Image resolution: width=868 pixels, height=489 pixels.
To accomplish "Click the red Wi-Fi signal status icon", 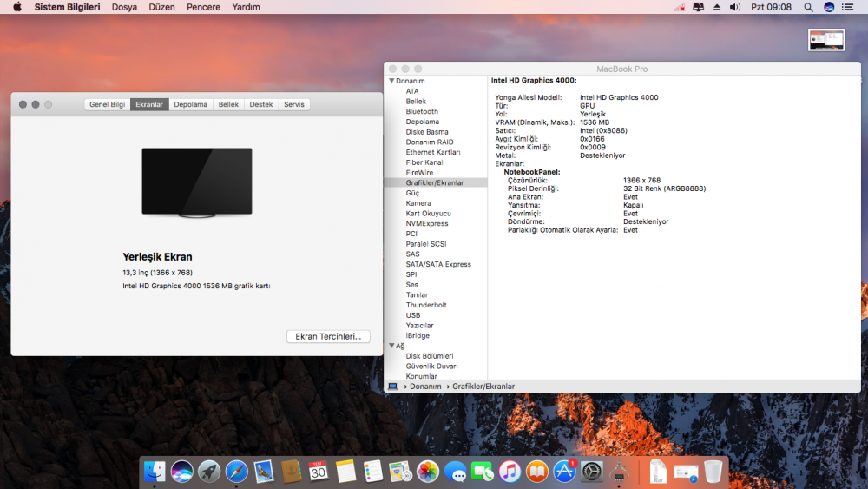I will point(680,7).
